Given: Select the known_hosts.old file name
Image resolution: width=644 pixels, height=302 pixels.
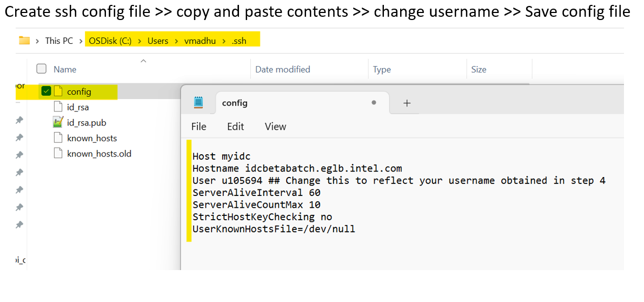Looking at the screenshot, I should click(x=99, y=154).
